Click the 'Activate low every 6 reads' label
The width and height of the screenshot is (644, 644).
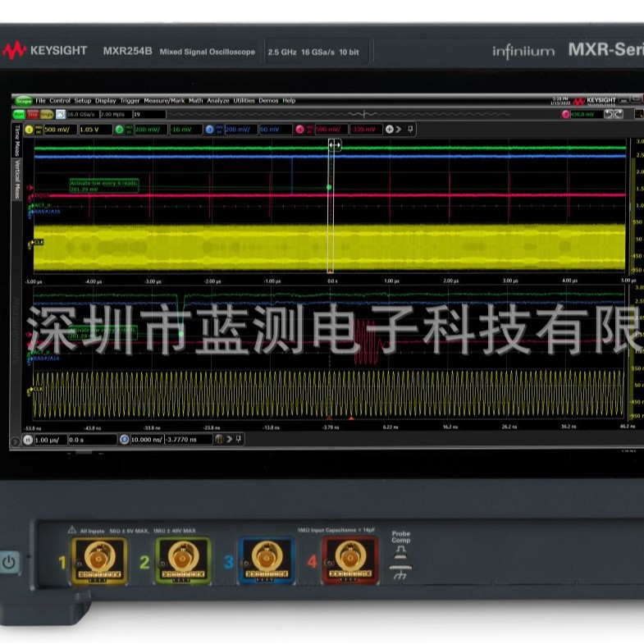click(103, 186)
